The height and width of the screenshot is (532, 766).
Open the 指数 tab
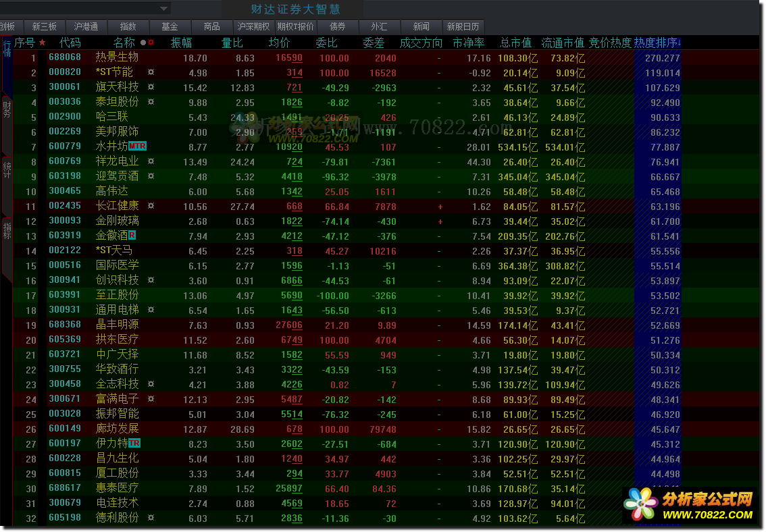[128, 26]
